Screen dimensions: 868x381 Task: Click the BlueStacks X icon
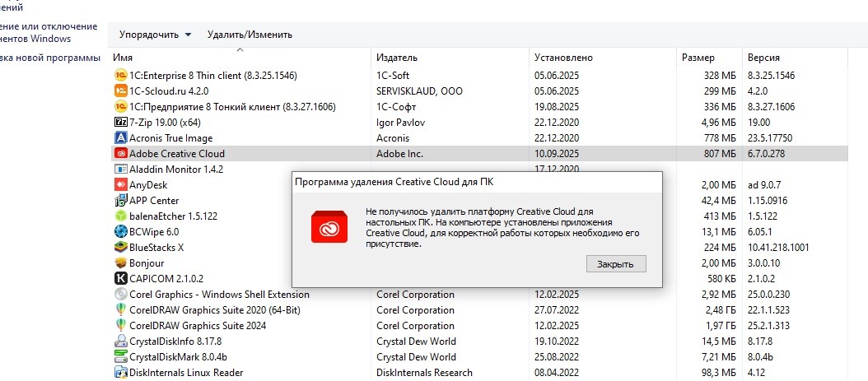[x=121, y=247]
